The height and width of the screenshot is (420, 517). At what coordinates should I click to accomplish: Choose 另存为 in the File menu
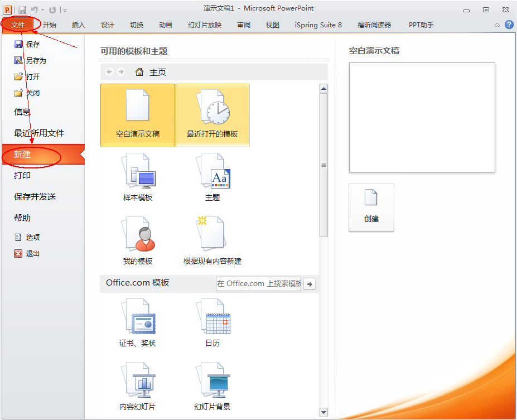pyautogui.click(x=30, y=60)
